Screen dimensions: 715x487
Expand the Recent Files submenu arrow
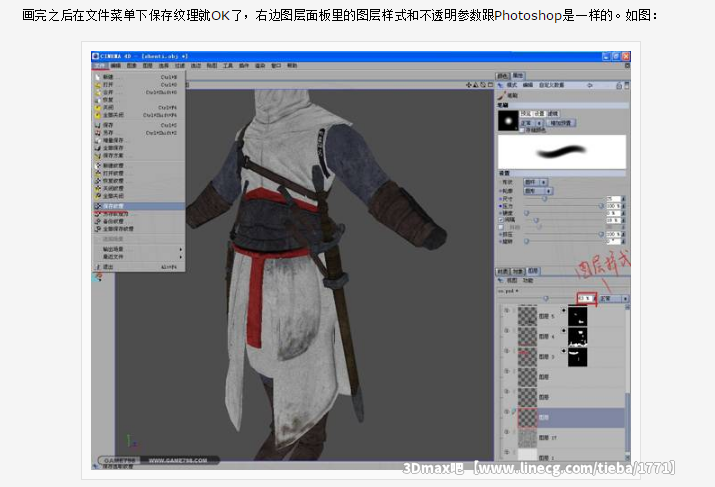coord(181,257)
